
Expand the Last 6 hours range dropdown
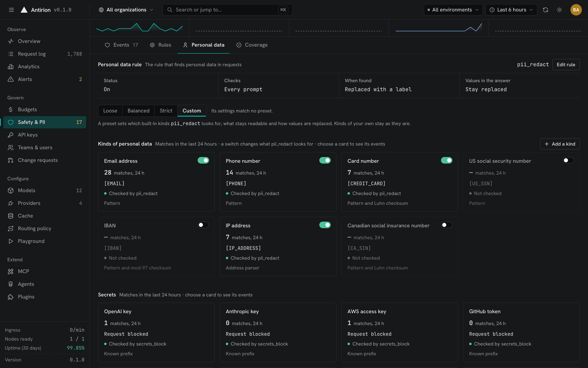(511, 10)
